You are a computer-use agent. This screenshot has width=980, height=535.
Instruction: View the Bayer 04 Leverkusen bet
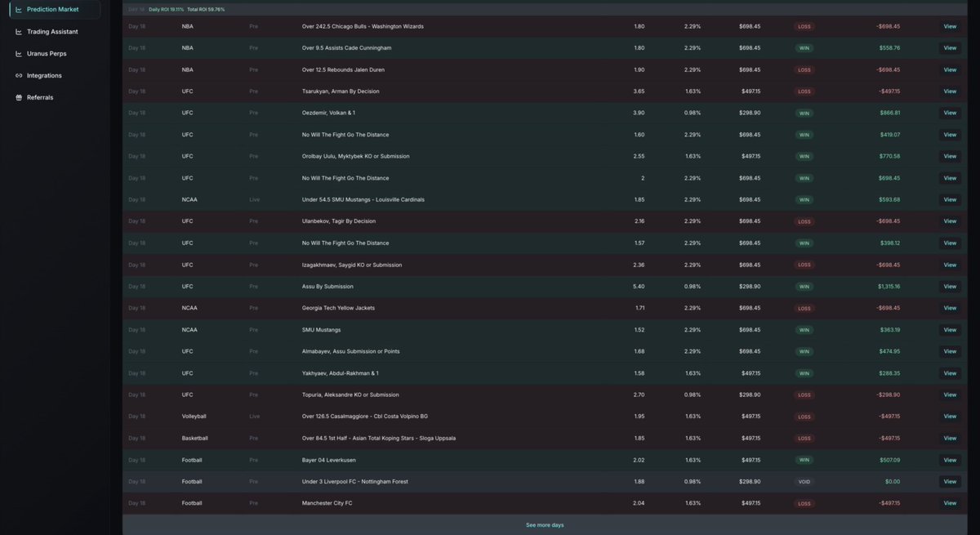(950, 460)
